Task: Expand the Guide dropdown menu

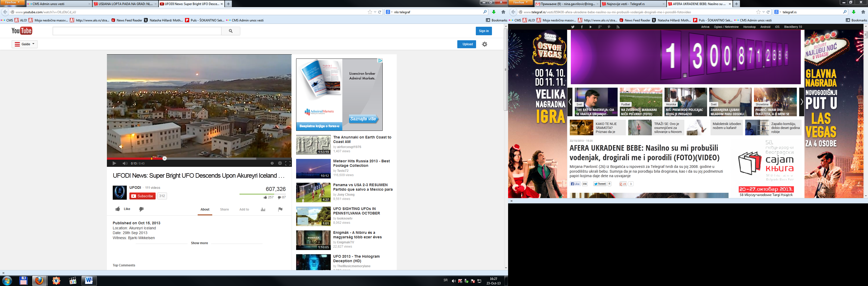Action: (x=25, y=44)
